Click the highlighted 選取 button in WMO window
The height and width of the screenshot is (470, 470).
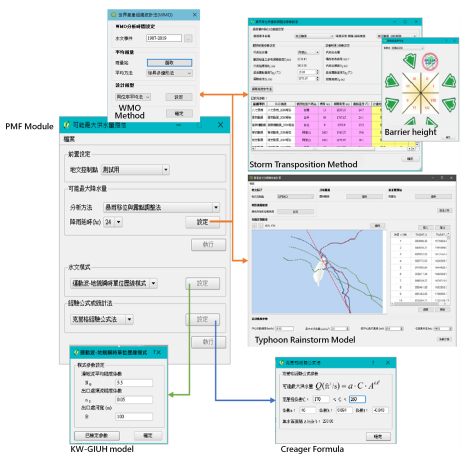click(169, 63)
